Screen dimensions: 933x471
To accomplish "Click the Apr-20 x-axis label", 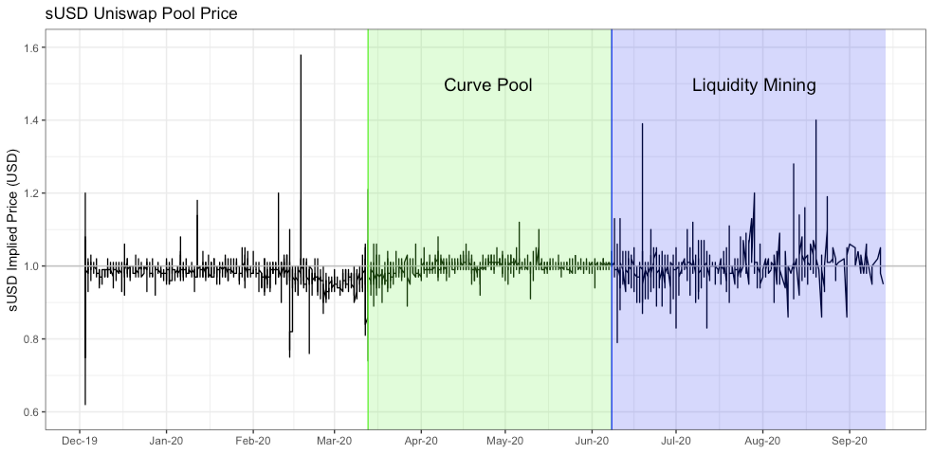I will pyautogui.click(x=421, y=441).
